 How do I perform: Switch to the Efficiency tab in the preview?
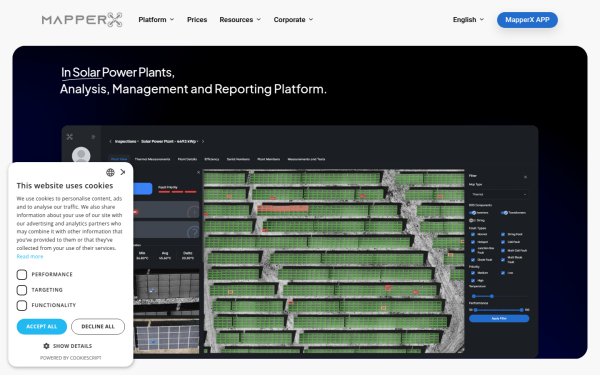[212, 159]
